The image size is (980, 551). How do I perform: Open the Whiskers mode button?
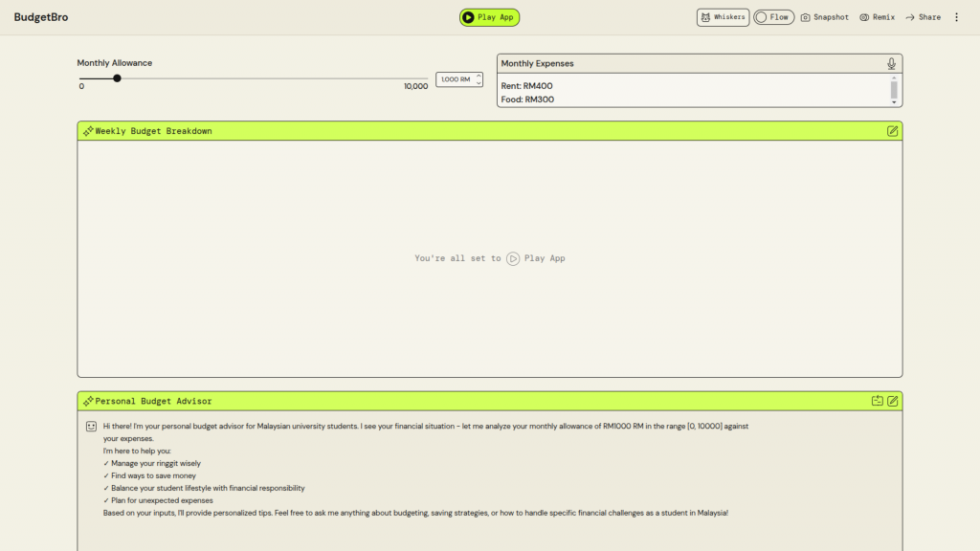point(723,17)
